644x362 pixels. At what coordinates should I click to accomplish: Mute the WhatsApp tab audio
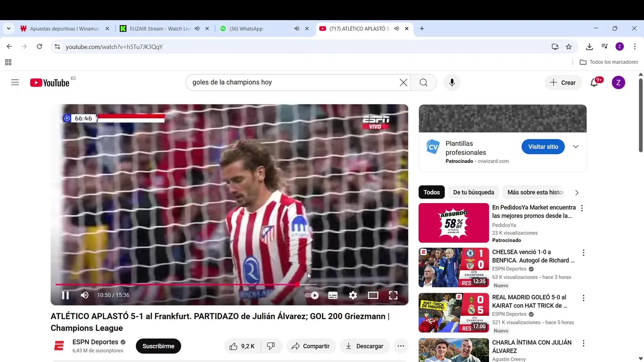pos(297,29)
